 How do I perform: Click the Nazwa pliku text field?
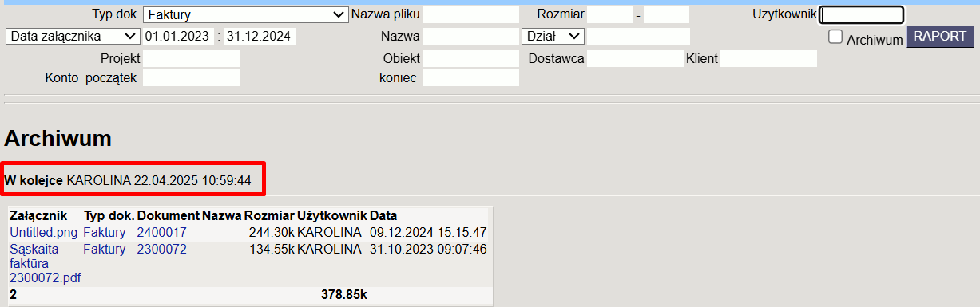point(470,14)
